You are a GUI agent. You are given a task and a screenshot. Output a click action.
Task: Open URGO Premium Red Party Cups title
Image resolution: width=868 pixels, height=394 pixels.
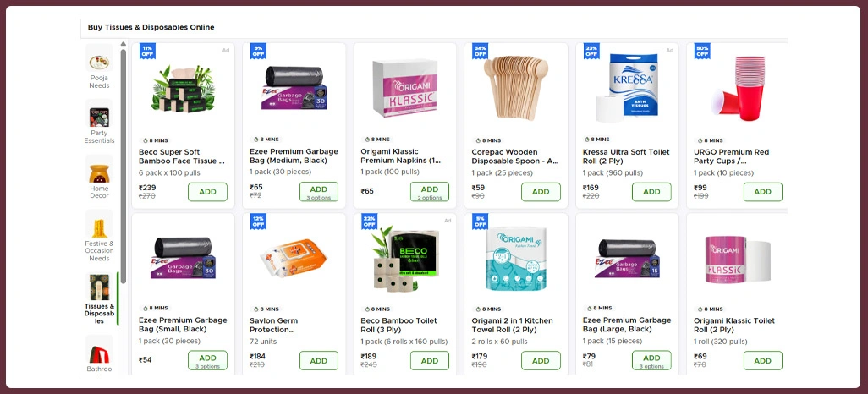point(731,156)
